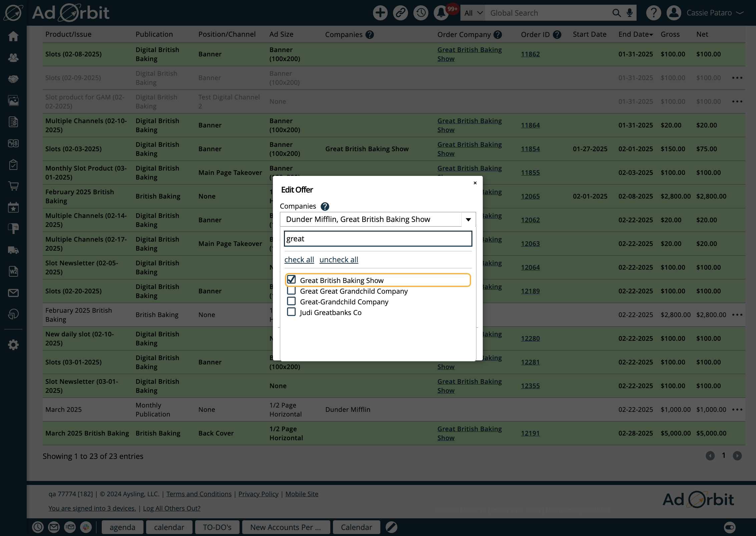Open the W2 document icon in sidebar
This screenshot has width=756, height=536.
point(13,271)
